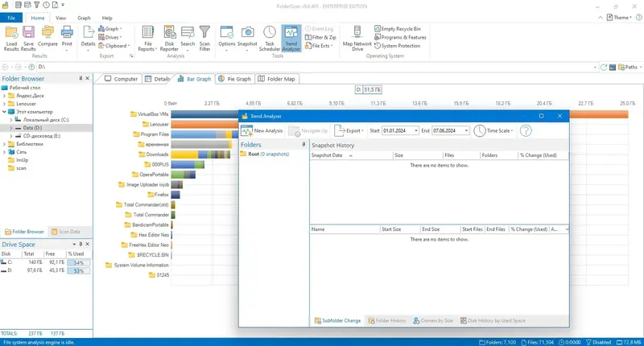
Task: Open the Start date picker dropdown
Action: (415, 130)
